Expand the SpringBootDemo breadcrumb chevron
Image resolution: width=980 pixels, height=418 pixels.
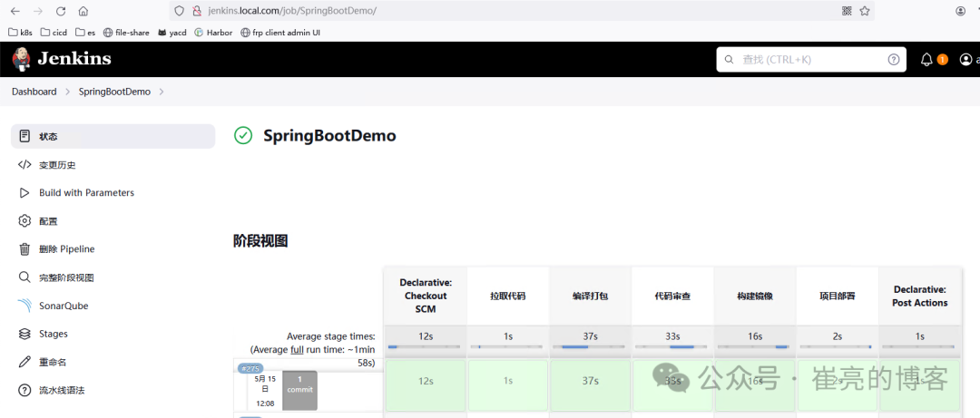pos(162,92)
